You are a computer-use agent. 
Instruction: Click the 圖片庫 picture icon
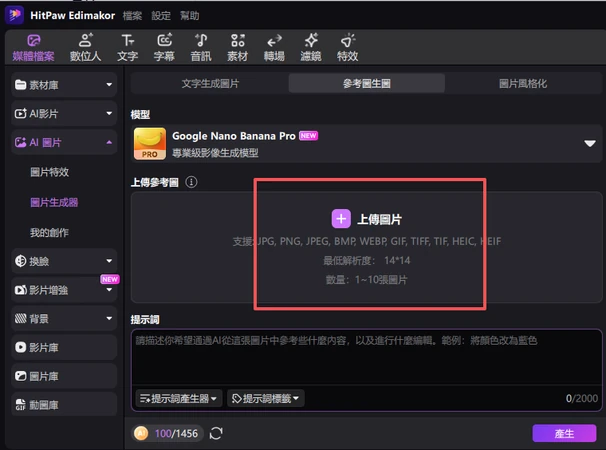(20, 376)
